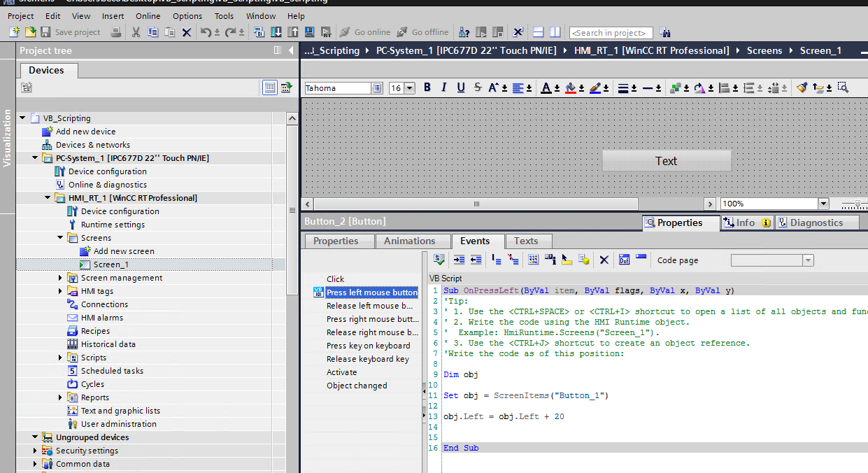Image resolution: width=868 pixels, height=473 pixels.
Task: Click the Redo arrow icon
Action: point(230,32)
